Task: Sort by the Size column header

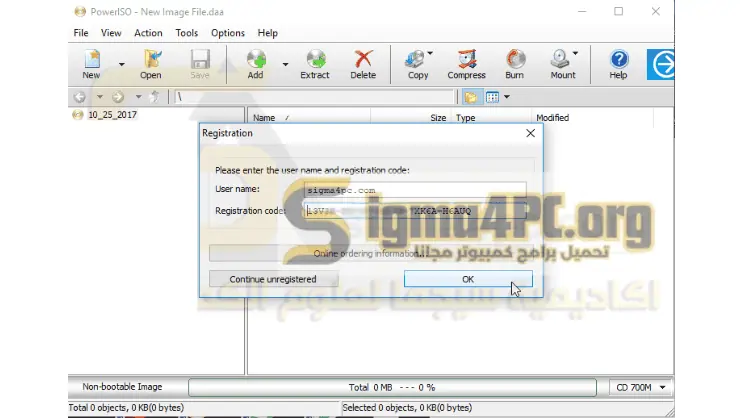Action: tap(438, 118)
